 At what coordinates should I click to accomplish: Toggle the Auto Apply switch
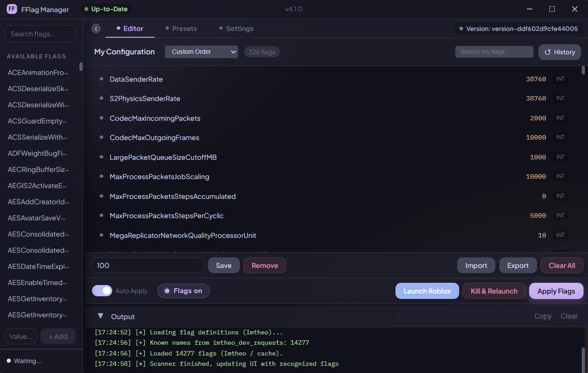(x=102, y=291)
